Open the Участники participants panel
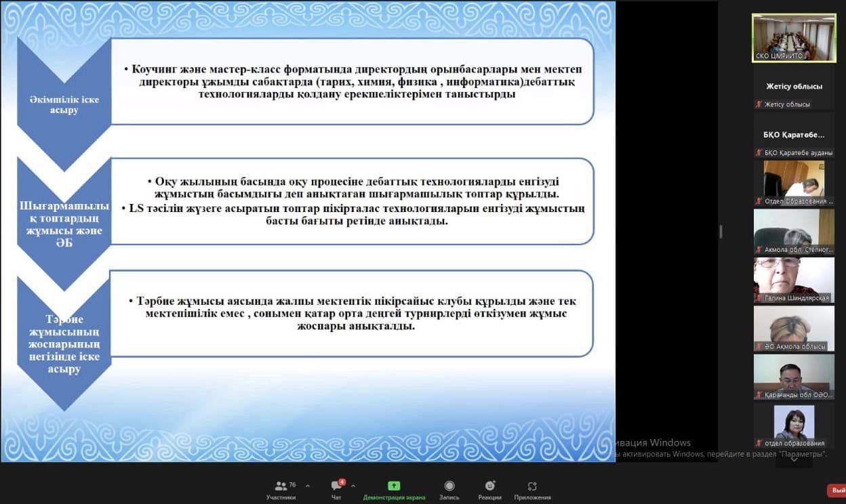This screenshot has height=504, width=846. (281, 490)
